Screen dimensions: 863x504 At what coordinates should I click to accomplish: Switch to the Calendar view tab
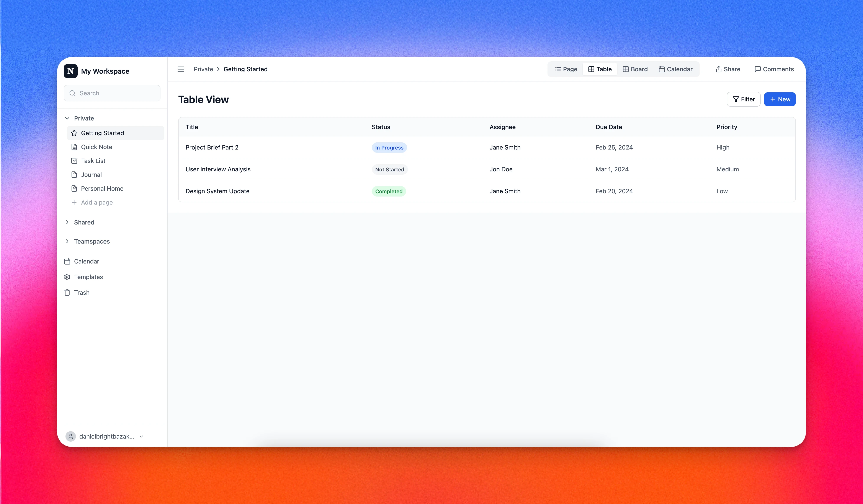pyautogui.click(x=675, y=69)
